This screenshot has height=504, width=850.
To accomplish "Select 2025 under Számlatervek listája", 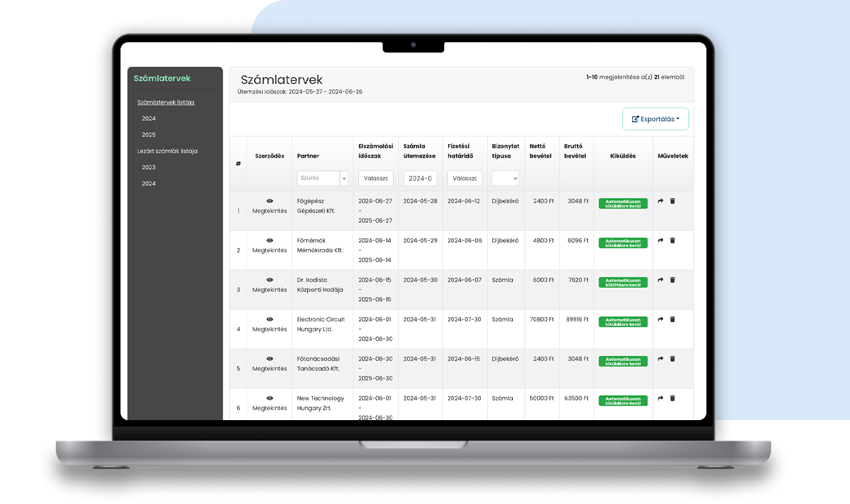I will [x=149, y=135].
